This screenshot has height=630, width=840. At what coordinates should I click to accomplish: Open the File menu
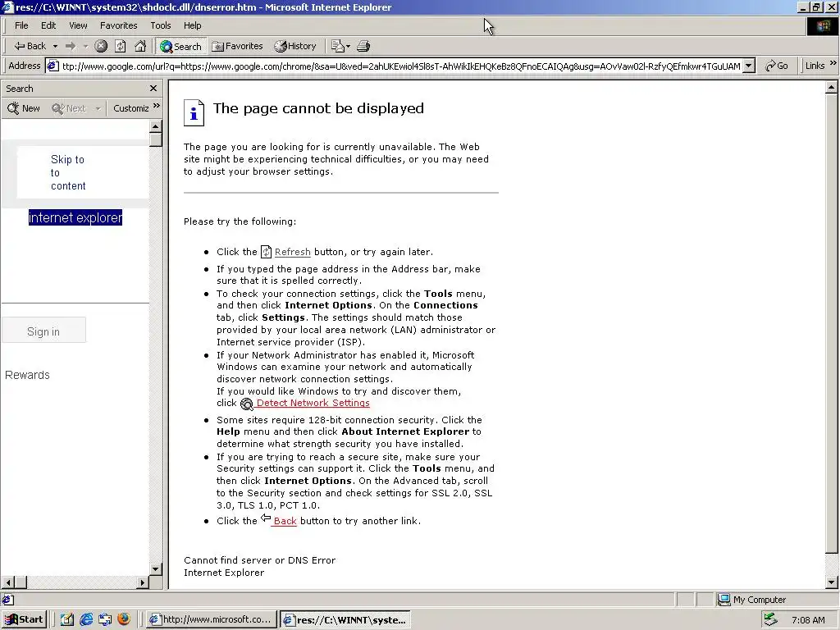[x=21, y=25]
